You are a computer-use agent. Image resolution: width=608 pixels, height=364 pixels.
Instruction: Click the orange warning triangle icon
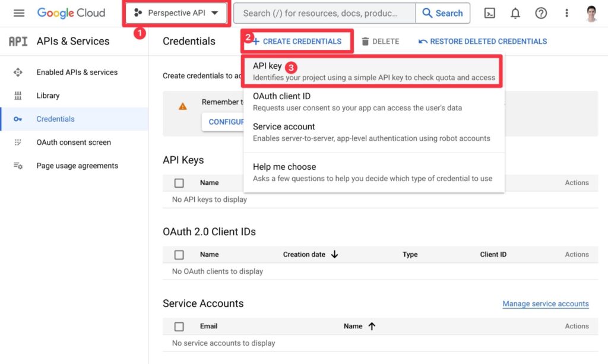(x=183, y=106)
